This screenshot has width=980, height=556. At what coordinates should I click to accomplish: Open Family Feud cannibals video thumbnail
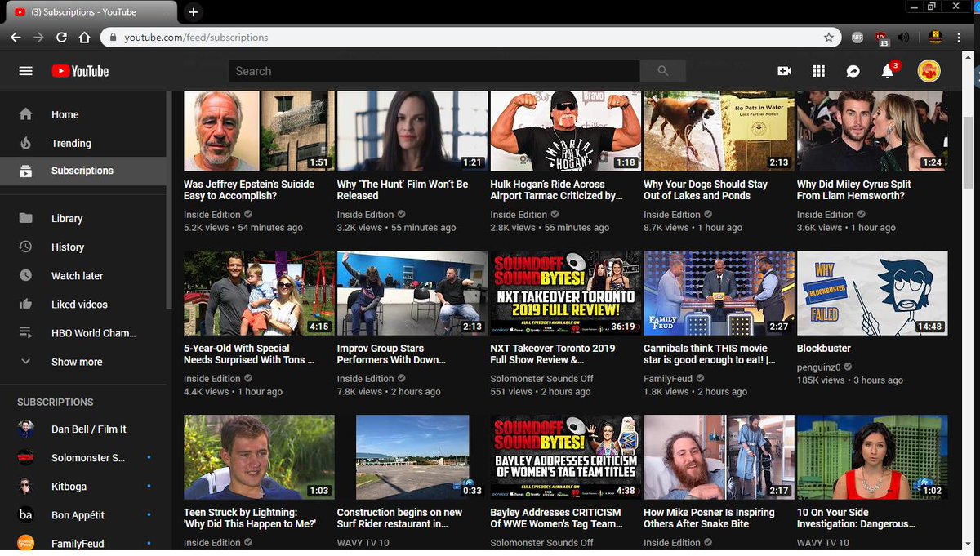point(719,292)
